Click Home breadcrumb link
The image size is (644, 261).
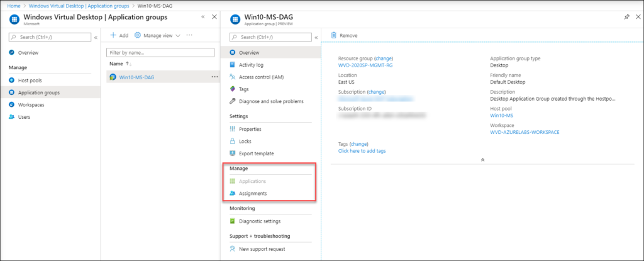pyautogui.click(x=14, y=6)
